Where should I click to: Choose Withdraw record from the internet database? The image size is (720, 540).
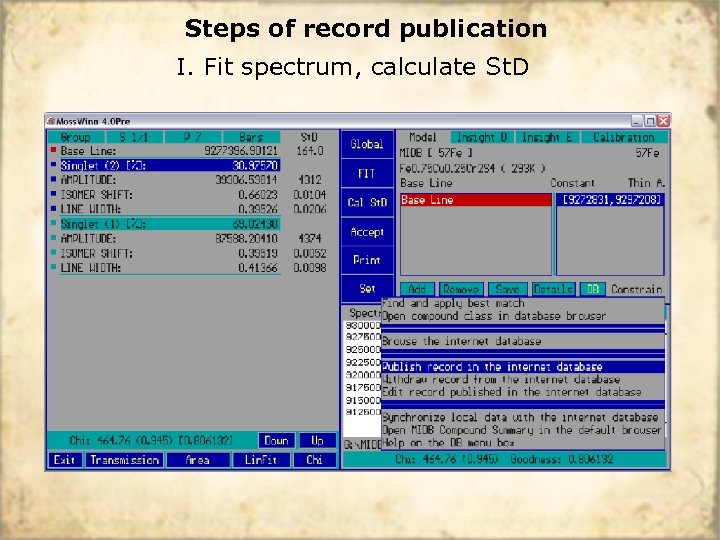[x=523, y=379]
